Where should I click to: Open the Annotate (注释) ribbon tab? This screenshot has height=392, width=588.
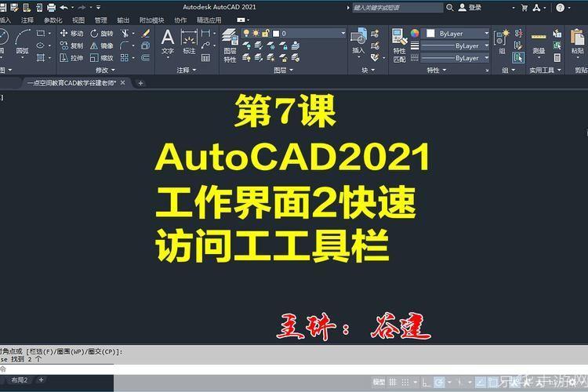tap(27, 20)
